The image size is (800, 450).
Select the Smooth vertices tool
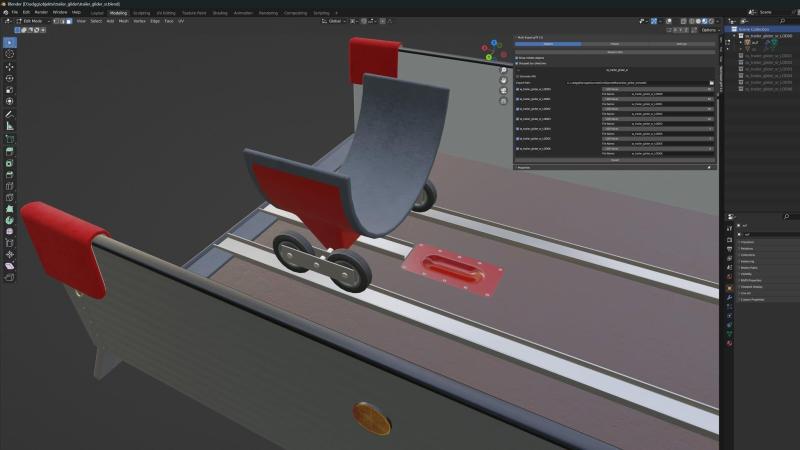pyautogui.click(x=10, y=232)
